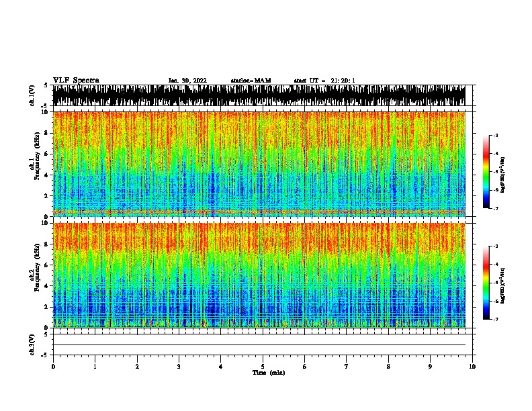Click ch.2 frequency axis tick "10"
Image resolution: width=532 pixels, height=411 pixels.
click(46, 223)
